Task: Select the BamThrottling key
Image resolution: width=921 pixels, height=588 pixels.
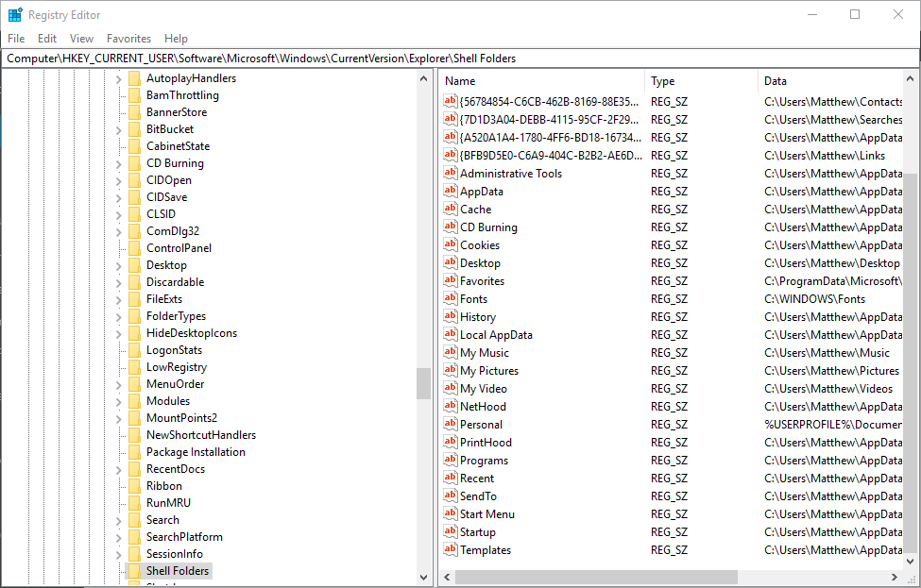Action: tap(182, 95)
